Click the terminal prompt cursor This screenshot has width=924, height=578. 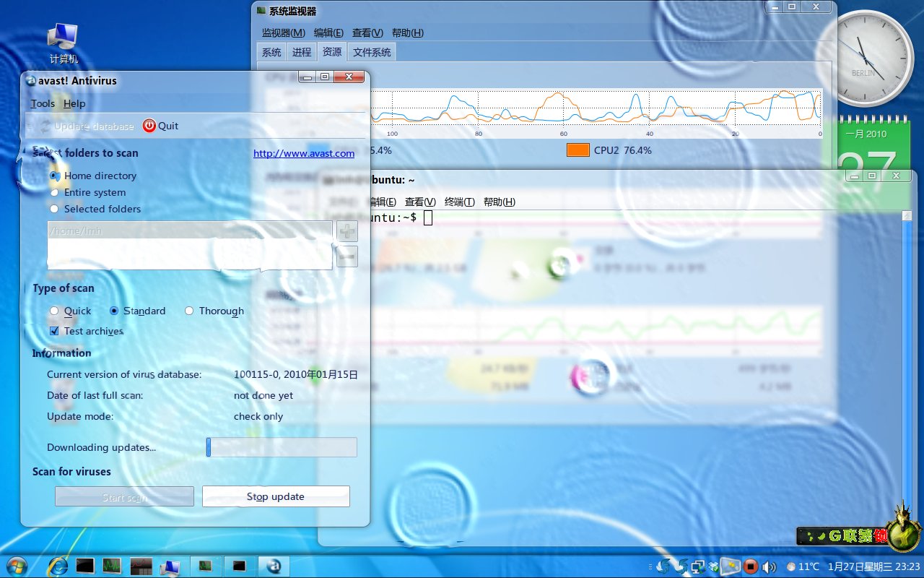tap(428, 217)
